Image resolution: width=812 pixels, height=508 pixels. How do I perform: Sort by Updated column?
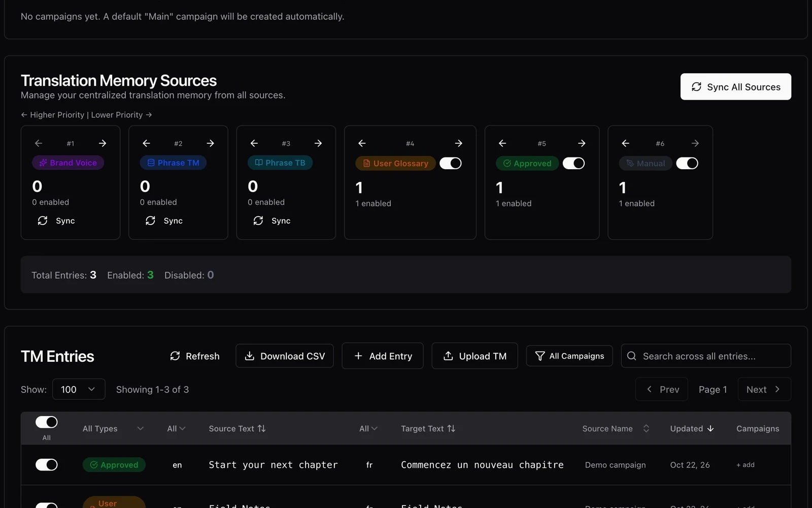(692, 429)
